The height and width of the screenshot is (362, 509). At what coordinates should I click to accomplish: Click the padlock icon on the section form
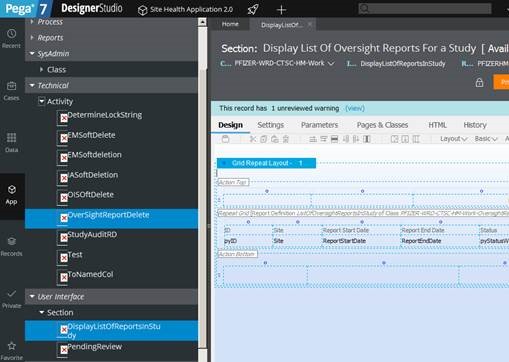(x=479, y=82)
